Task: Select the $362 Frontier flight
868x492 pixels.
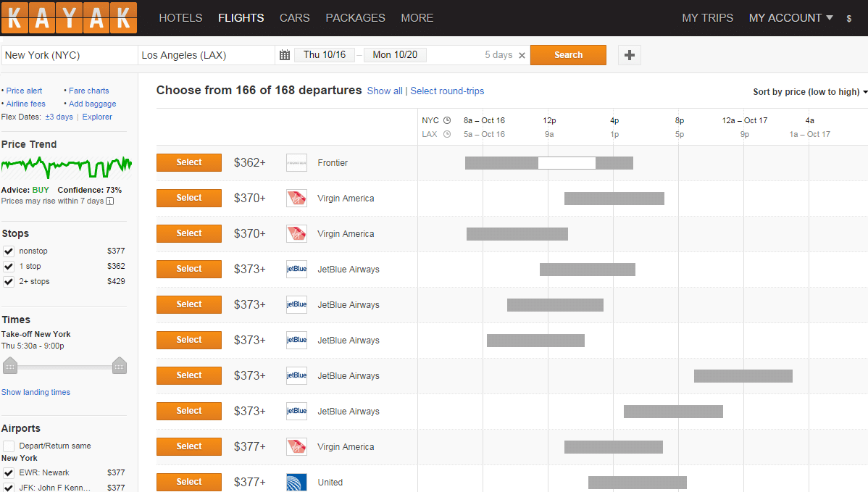Action: pos(189,162)
